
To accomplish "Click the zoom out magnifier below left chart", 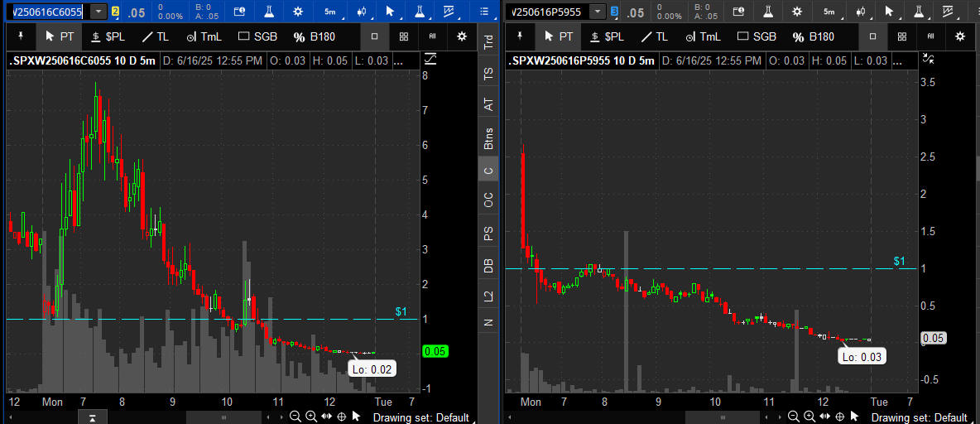I will tap(295, 417).
